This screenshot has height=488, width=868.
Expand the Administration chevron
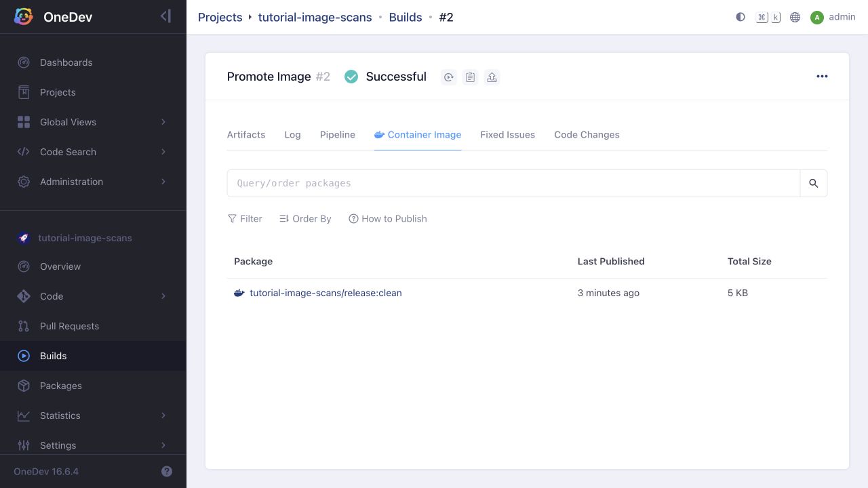(x=163, y=182)
